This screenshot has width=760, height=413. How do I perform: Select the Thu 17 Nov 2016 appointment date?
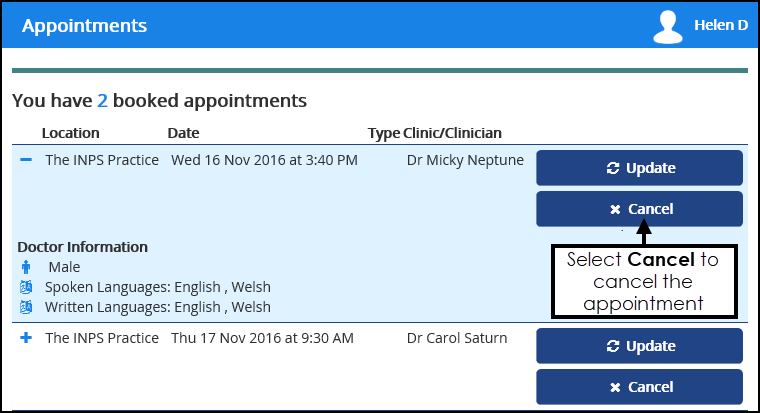262,338
